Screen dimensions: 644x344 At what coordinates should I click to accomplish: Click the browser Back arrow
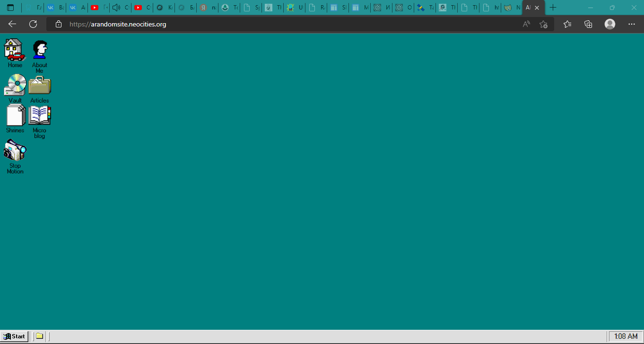[12, 24]
